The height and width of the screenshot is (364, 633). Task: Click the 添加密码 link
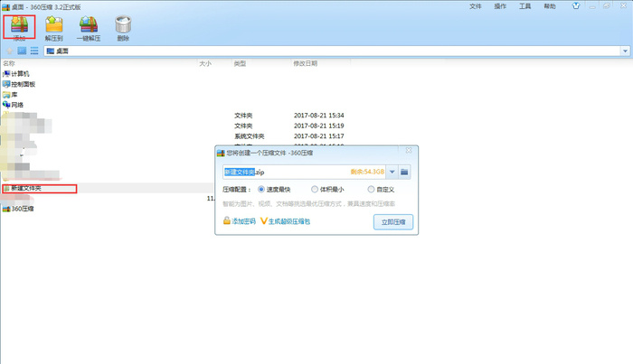(x=243, y=221)
